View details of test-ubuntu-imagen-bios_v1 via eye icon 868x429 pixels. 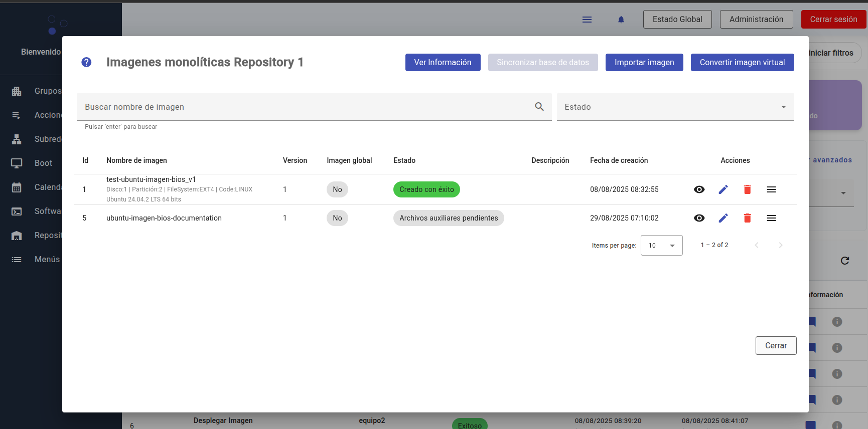pyautogui.click(x=699, y=189)
